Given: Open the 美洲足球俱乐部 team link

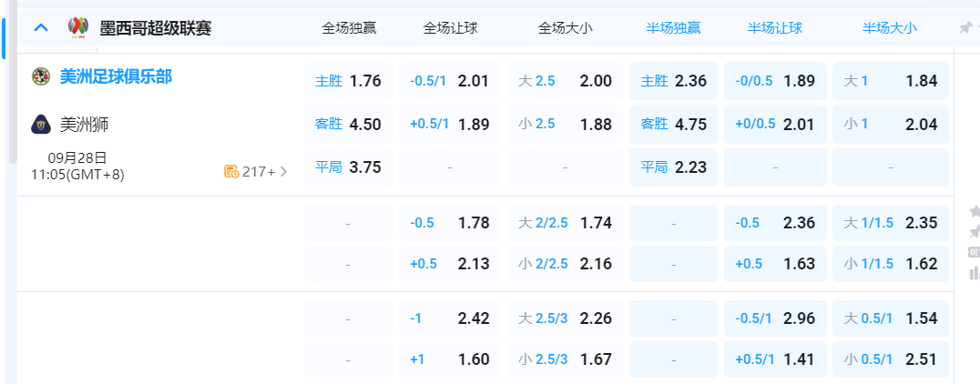Looking at the screenshot, I should 116,76.
